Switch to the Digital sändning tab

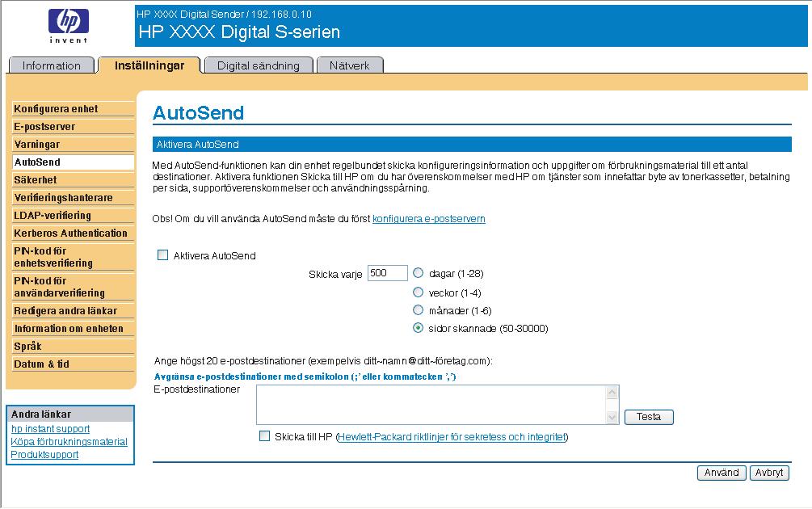[259, 65]
